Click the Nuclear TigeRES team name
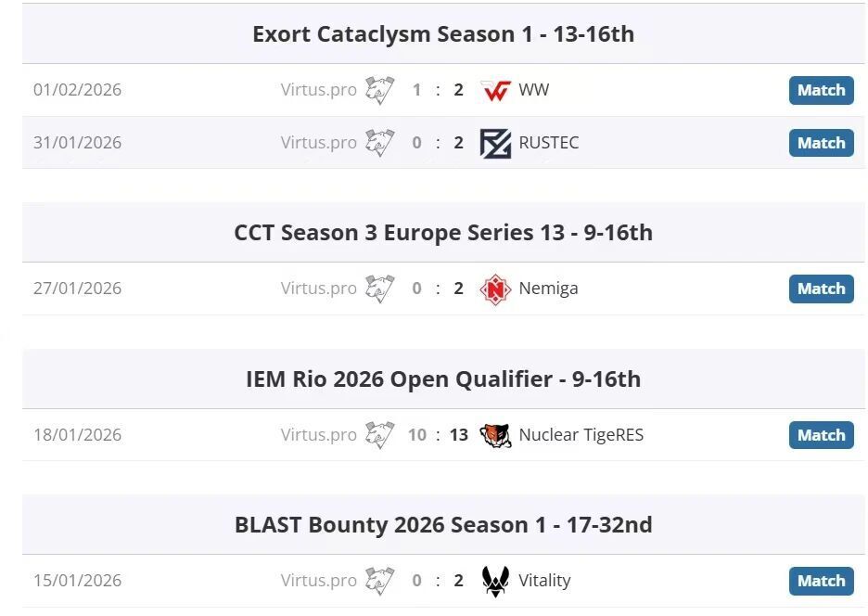This screenshot has height=616, width=868. point(581,435)
